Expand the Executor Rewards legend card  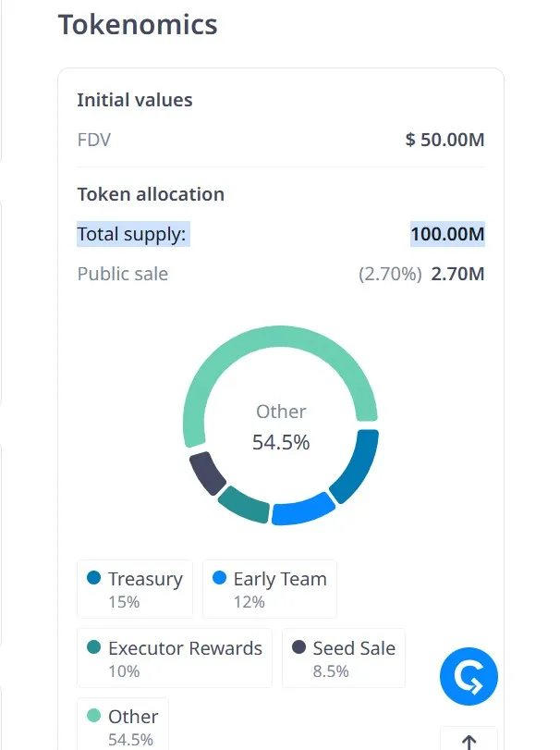174,658
